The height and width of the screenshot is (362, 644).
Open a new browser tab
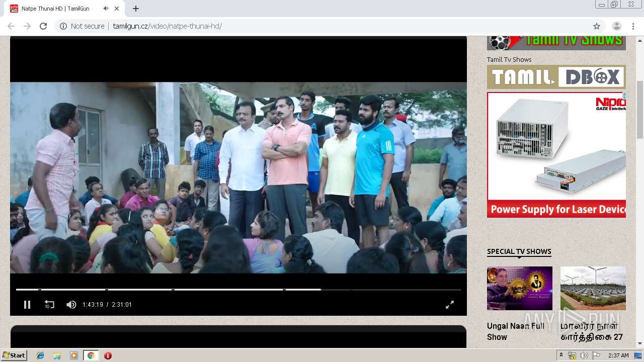click(136, 9)
